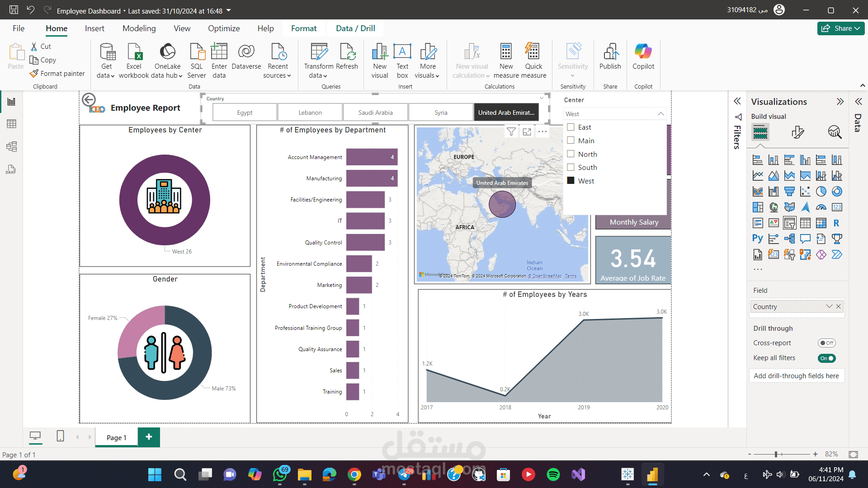Click the zoom slider handle
The height and width of the screenshot is (488, 868).
776,454
